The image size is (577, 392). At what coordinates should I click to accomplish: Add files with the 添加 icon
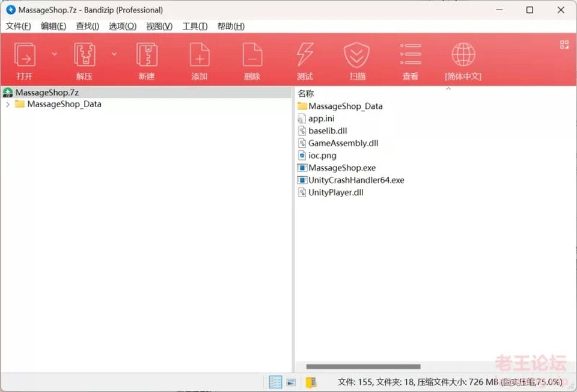(x=200, y=55)
